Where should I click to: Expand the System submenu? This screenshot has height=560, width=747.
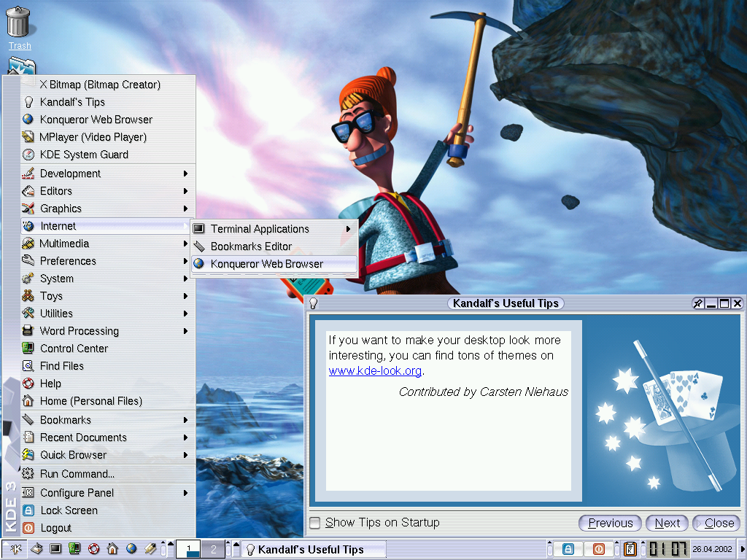tap(108, 279)
